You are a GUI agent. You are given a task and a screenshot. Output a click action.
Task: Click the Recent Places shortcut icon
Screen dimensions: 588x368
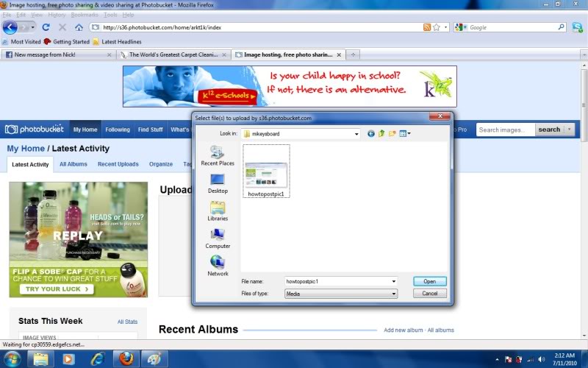pyautogui.click(x=217, y=153)
